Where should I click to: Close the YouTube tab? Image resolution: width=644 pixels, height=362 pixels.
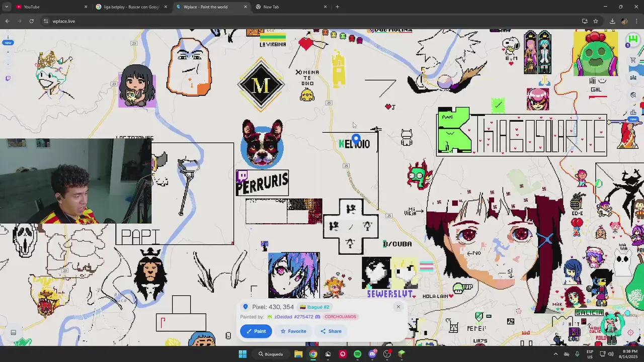click(86, 7)
